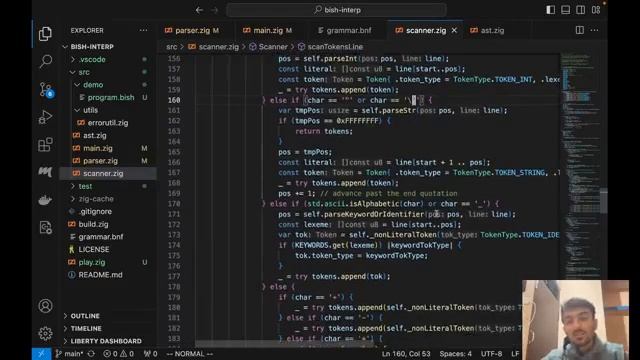The height and width of the screenshot is (360, 640).
Task: Collapse the demo folder
Action: click(x=93, y=85)
